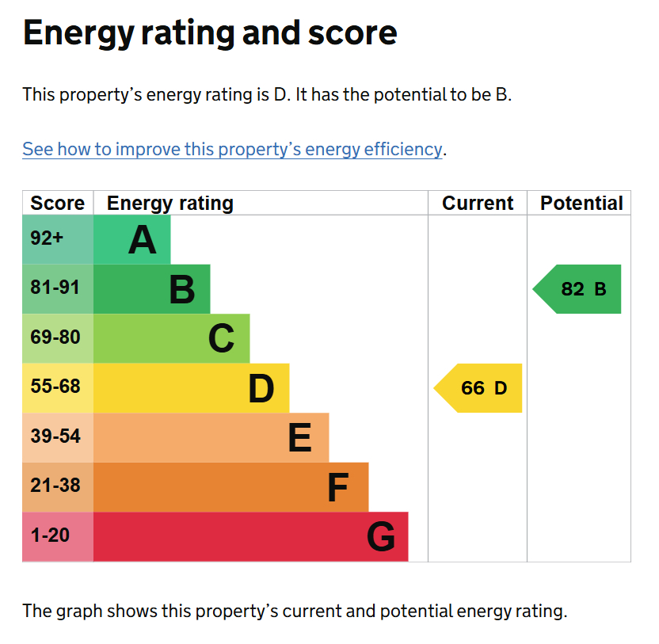Select the B energy rating bar
The width and height of the screenshot is (659, 644).
pyautogui.click(x=151, y=289)
